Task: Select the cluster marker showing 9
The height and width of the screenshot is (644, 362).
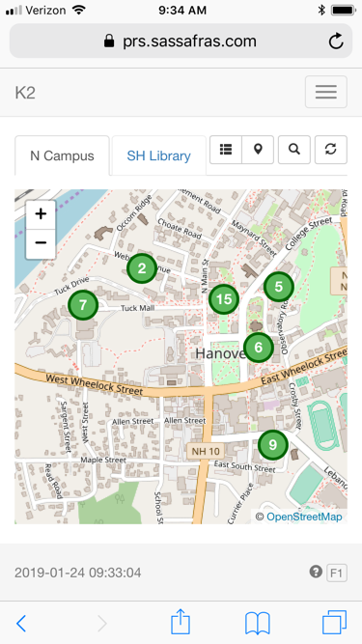Action: [x=273, y=444]
